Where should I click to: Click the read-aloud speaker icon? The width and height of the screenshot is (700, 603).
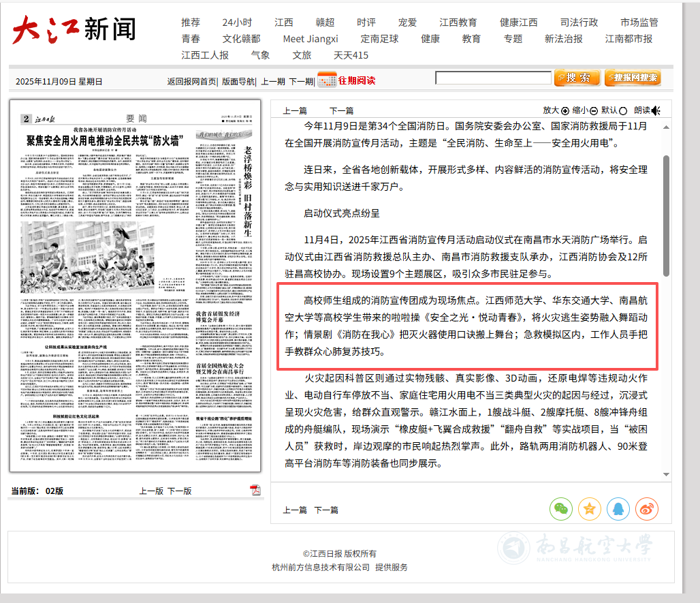tap(656, 110)
